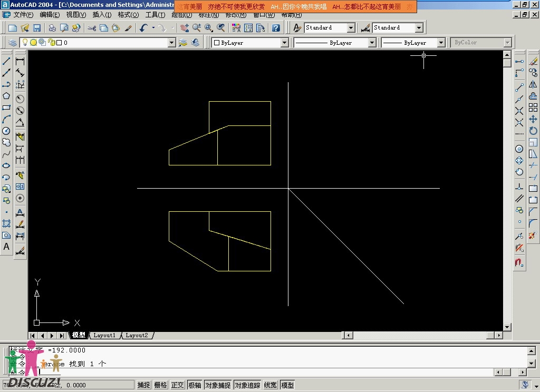Expand the undo history arrow

click(153, 28)
